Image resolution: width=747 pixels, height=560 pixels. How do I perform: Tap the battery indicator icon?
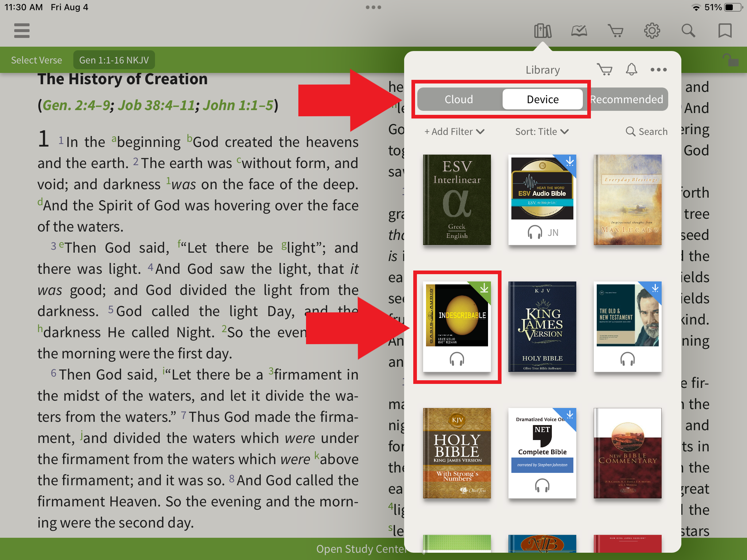click(x=734, y=7)
